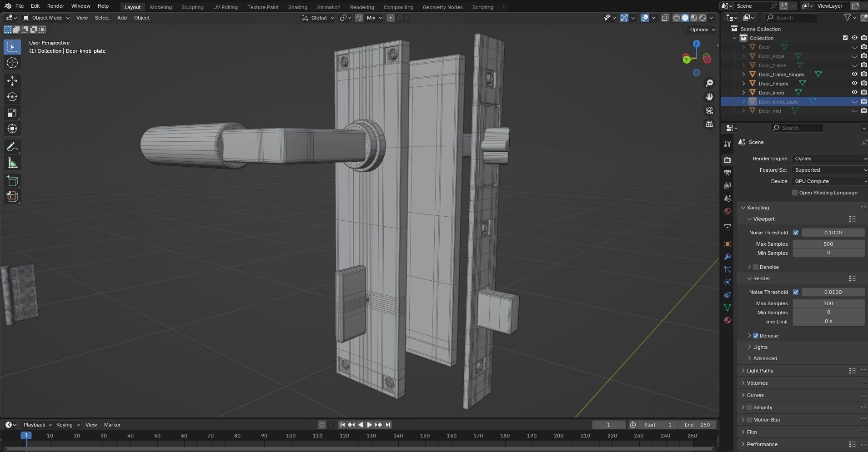Open the Output properties tab

point(728,173)
